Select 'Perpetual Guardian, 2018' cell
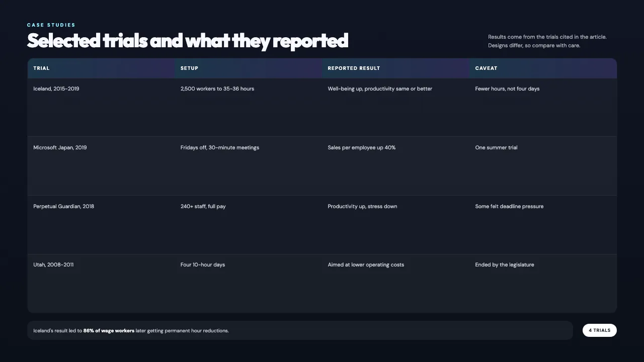The height and width of the screenshot is (362, 644). pos(101,225)
